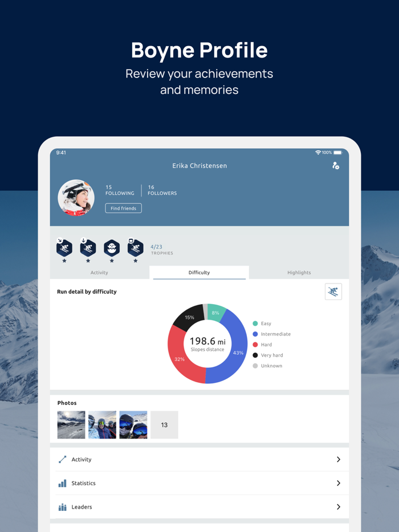399x532 pixels.
Task: Click the Activity row line icon
Action: (x=63, y=460)
